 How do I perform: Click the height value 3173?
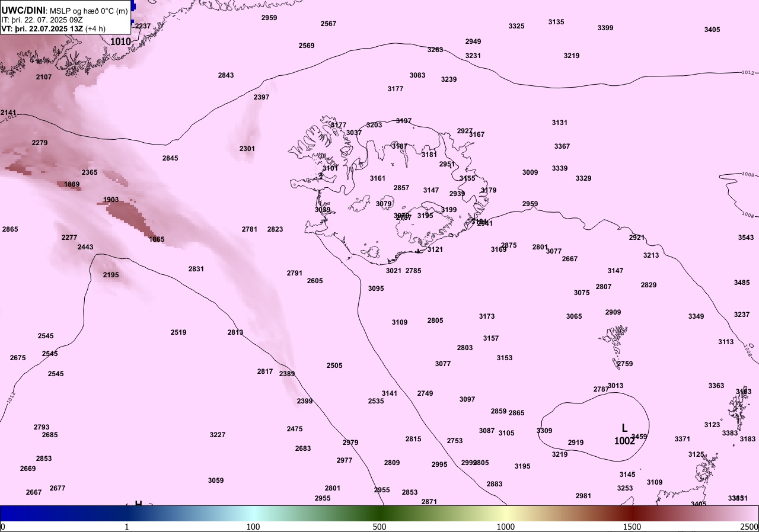pyautogui.click(x=487, y=316)
